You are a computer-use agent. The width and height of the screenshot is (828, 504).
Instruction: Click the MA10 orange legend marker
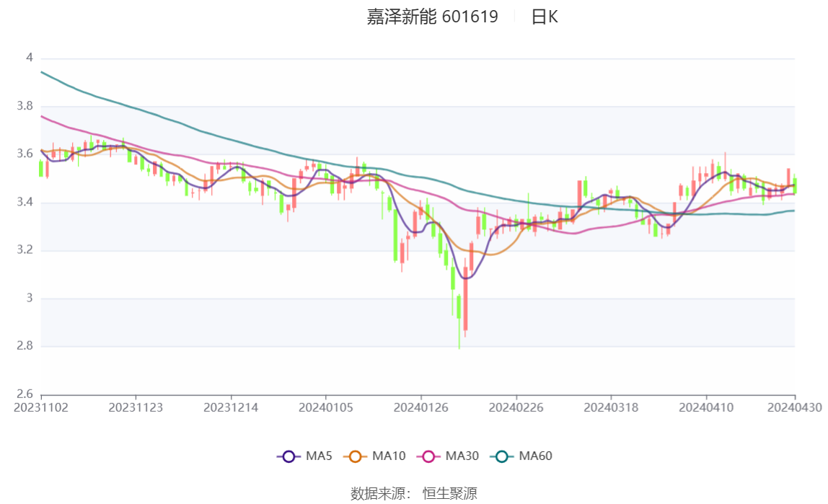click(x=355, y=456)
